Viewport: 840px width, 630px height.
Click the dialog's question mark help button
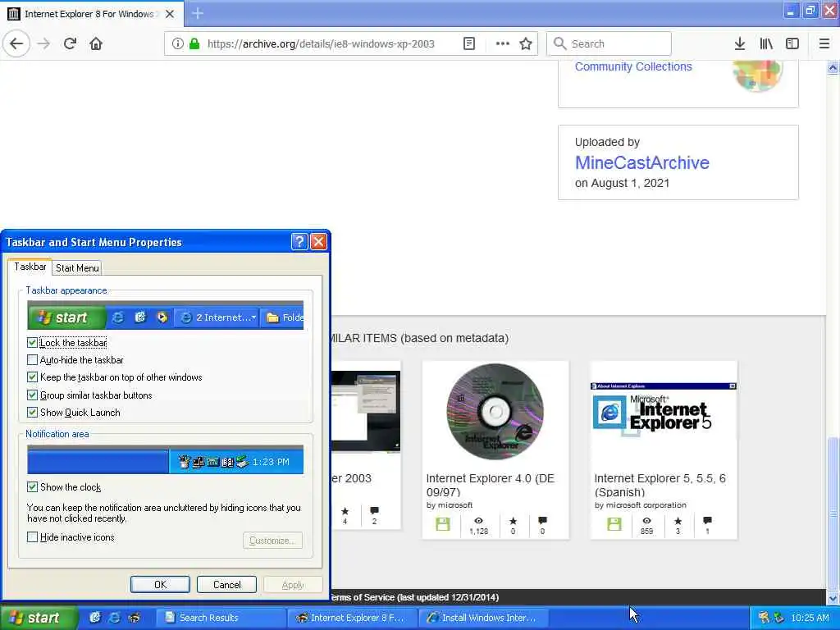(x=299, y=242)
